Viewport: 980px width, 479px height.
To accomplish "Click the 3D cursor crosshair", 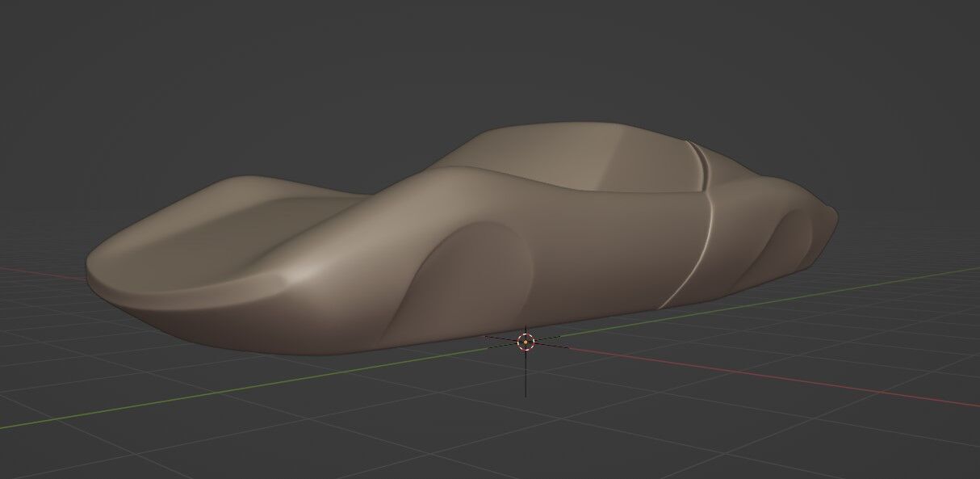I will point(526,342).
